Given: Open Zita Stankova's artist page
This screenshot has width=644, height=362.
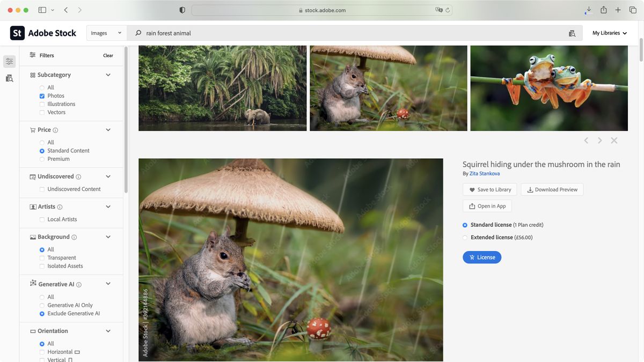Looking at the screenshot, I should [484, 173].
